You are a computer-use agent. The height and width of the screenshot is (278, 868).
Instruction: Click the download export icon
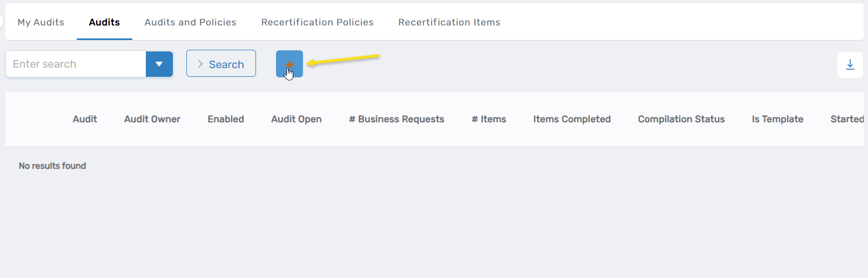tap(850, 65)
